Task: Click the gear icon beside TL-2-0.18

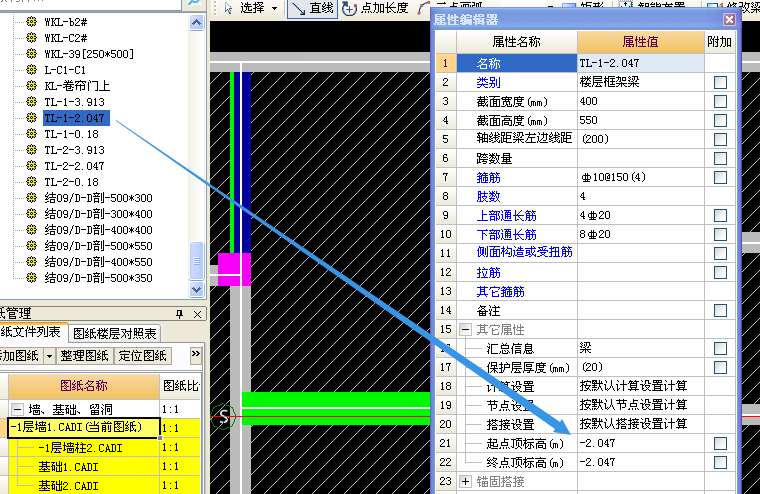Action: click(32, 182)
